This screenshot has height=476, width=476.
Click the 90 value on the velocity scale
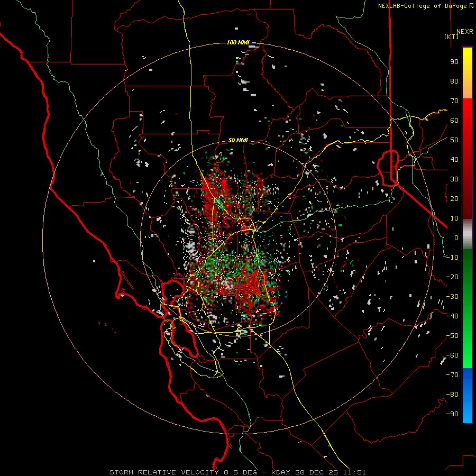click(454, 62)
